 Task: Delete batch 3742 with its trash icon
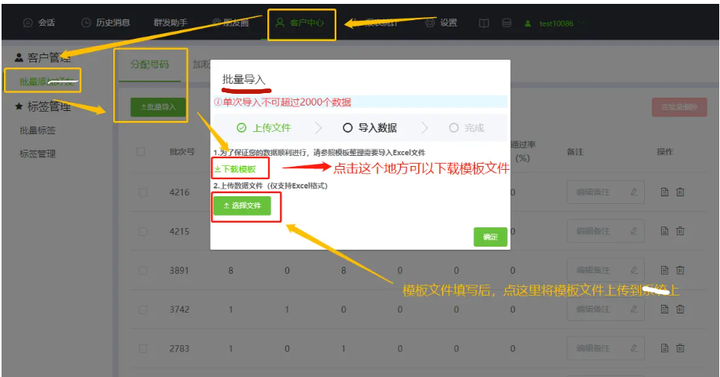(680, 309)
